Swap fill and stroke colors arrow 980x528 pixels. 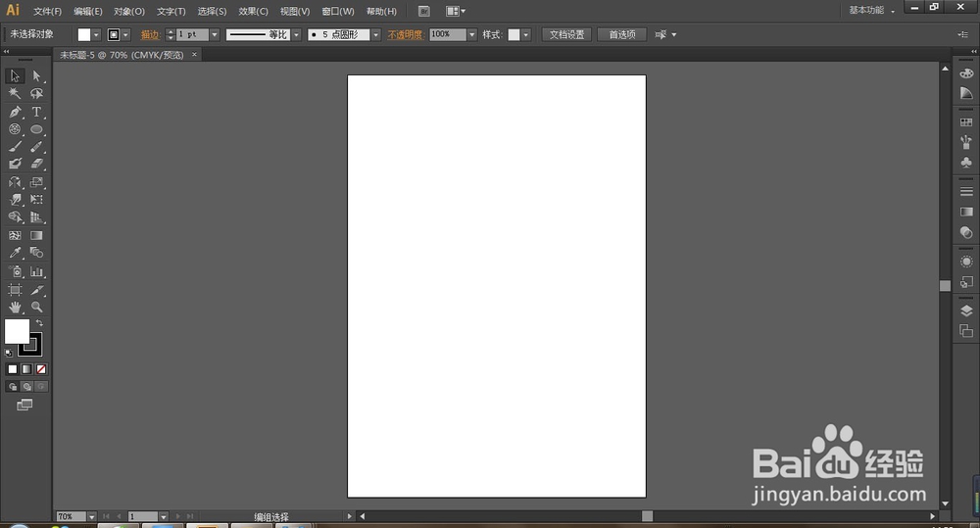(x=39, y=322)
